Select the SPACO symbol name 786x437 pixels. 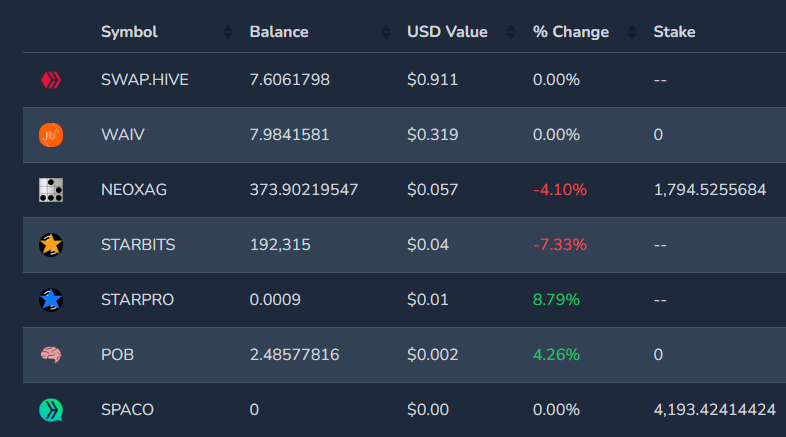[127, 410]
